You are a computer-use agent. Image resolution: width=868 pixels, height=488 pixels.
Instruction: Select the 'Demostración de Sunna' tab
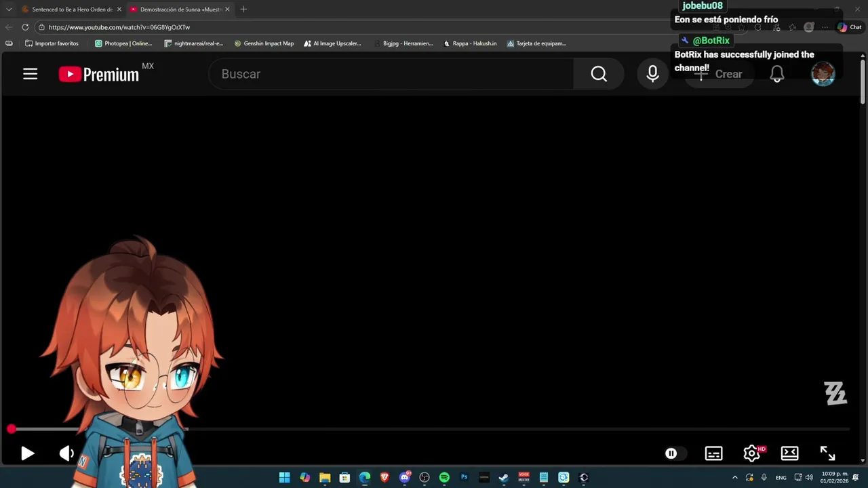coord(180,9)
